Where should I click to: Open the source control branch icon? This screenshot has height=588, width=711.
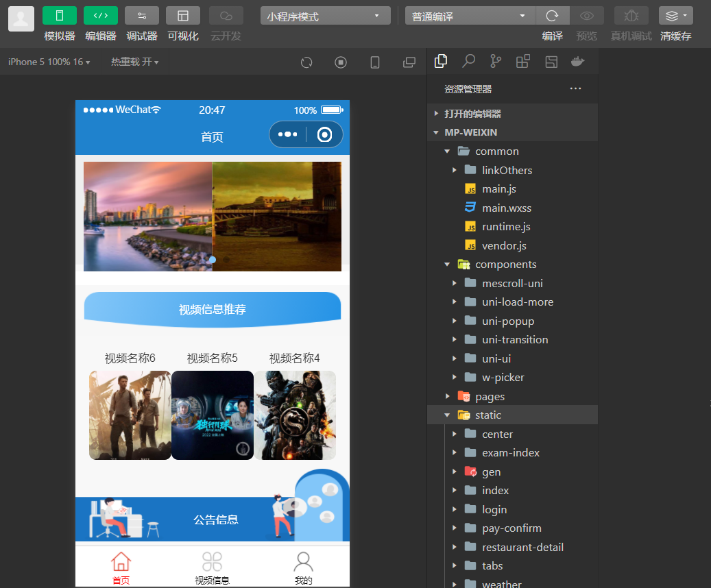496,61
